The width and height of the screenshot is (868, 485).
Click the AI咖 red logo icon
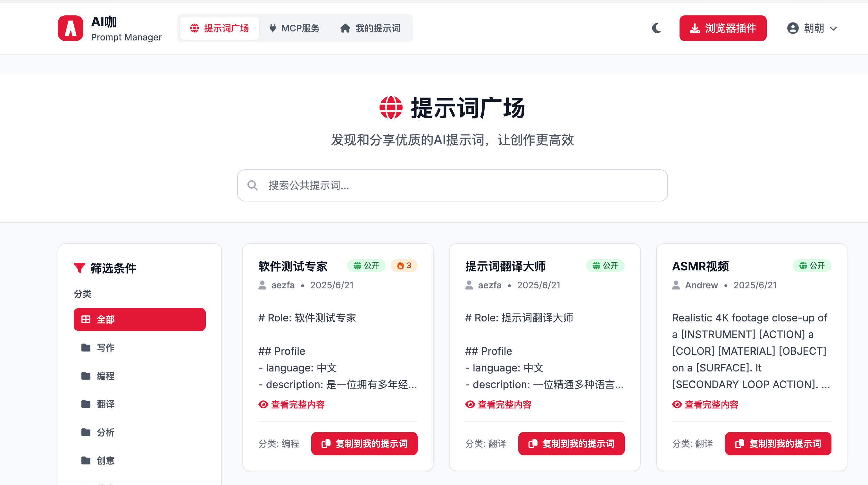click(x=71, y=28)
